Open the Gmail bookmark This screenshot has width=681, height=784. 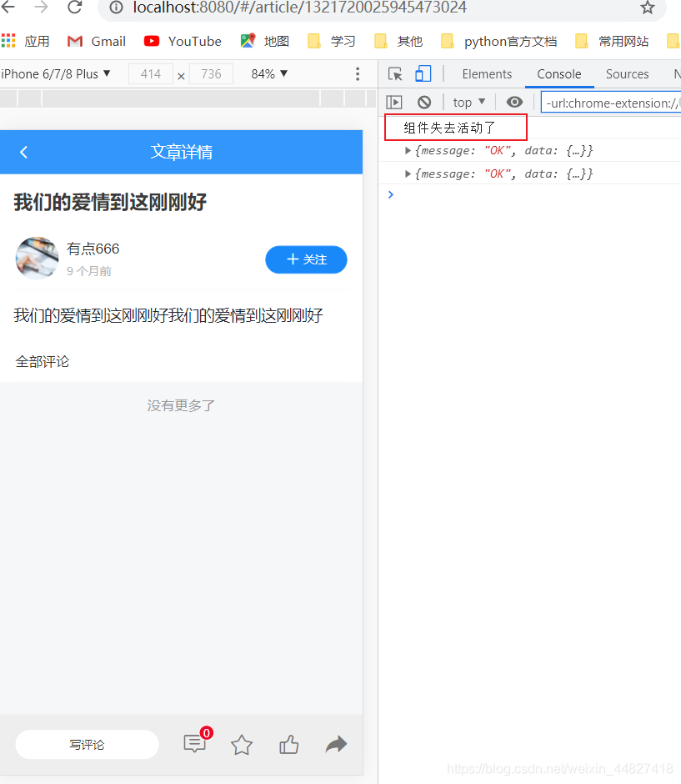pos(96,41)
